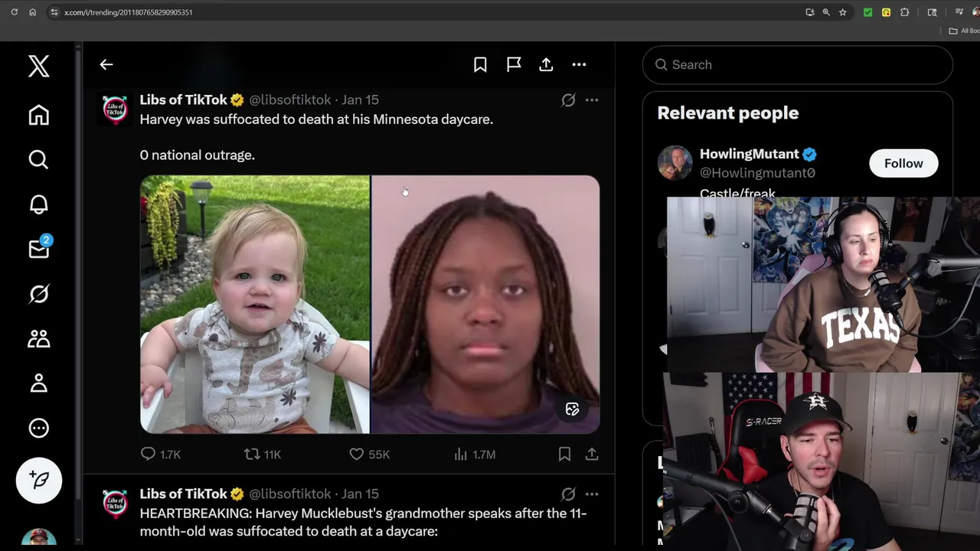The height and width of the screenshot is (551, 980).
Task: Open Messages envelope with 2 badge
Action: (39, 249)
